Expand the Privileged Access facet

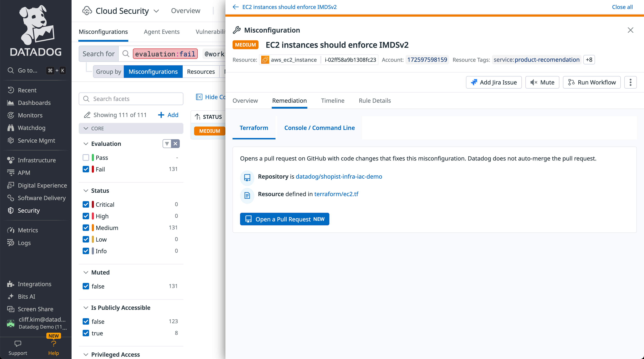86,355
